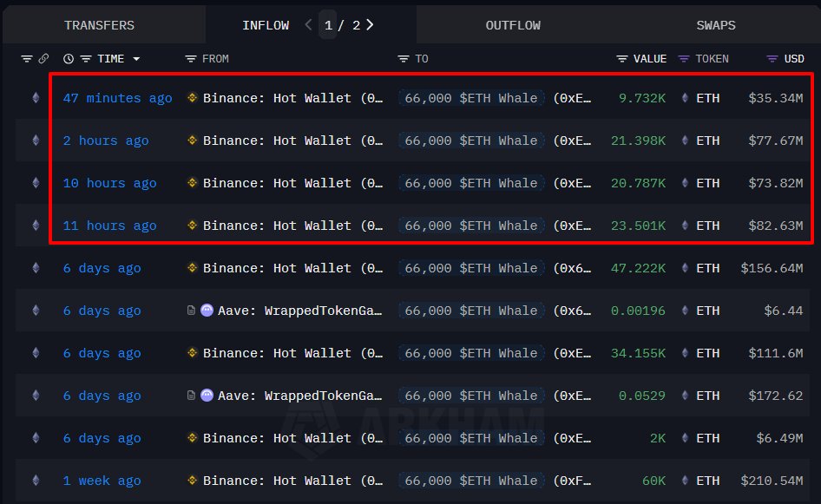This screenshot has width=821, height=504.
Task: Select USD amount $6.49M
Action: (x=779, y=438)
